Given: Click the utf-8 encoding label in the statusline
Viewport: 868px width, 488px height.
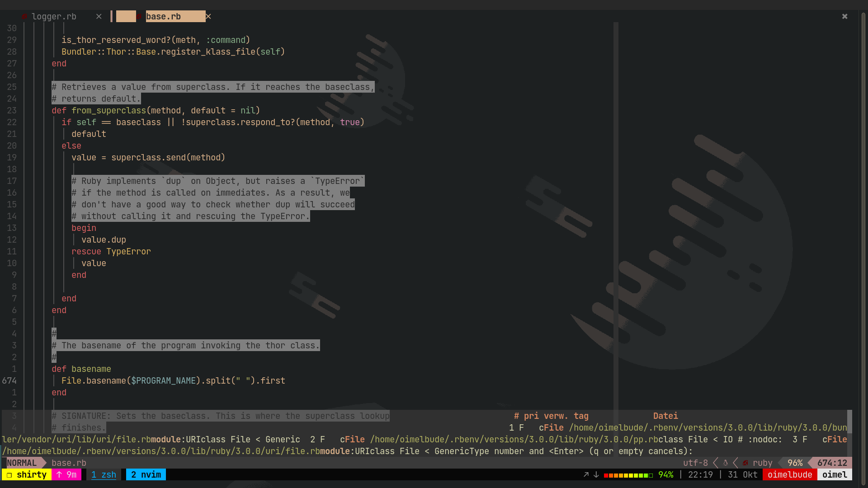Looking at the screenshot, I should coord(695,463).
